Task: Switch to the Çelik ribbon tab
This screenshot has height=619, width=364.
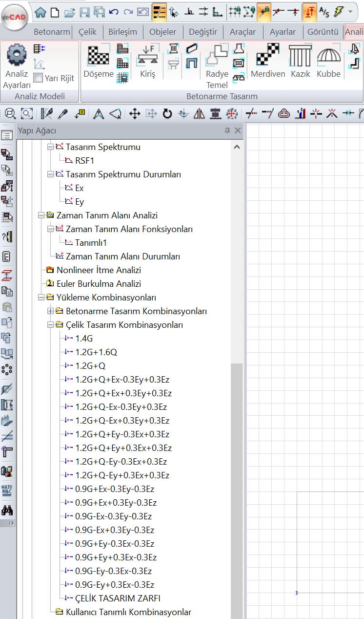Action: [x=87, y=32]
